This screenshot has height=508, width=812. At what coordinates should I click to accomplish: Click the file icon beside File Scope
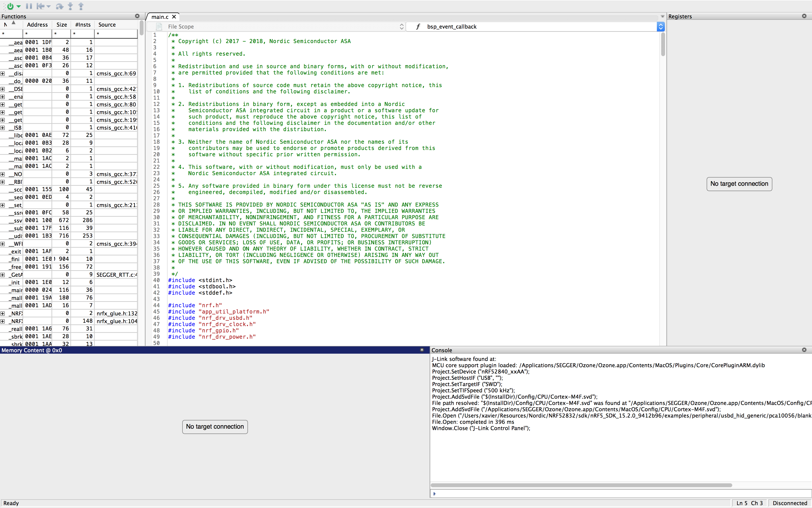[159, 27]
